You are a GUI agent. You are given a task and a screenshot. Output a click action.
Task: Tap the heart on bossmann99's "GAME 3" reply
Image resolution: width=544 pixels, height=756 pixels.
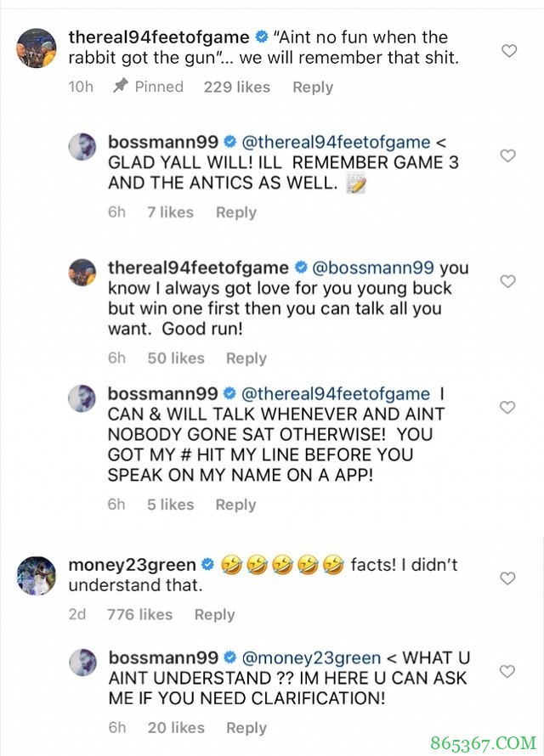[507, 156]
